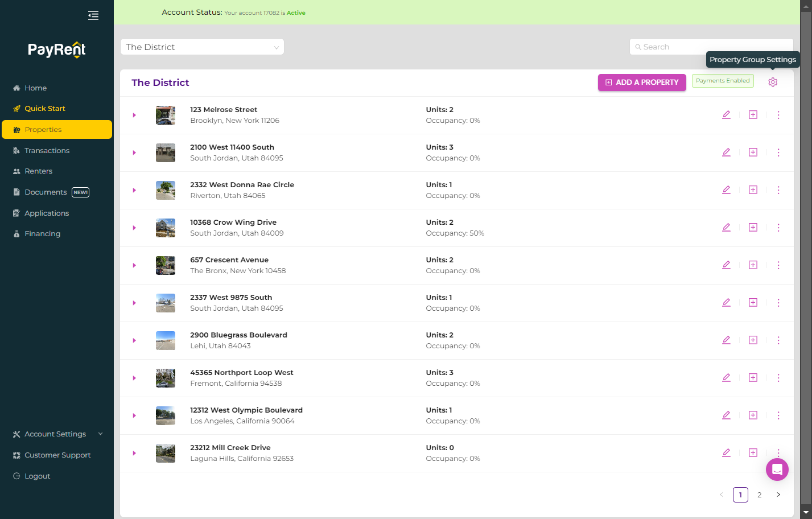The height and width of the screenshot is (519, 812).
Task: Click the property Search field
Action: [711, 47]
